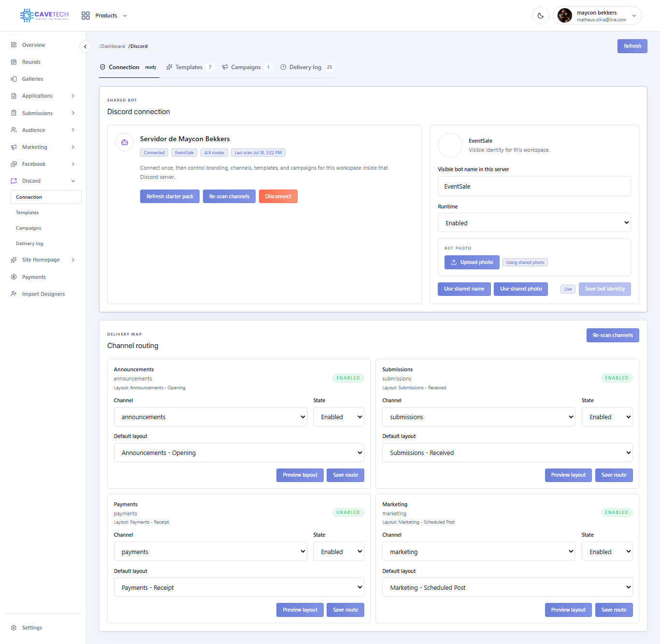
Task: Expand Site Homepage submenu chevron
Action: pyautogui.click(x=73, y=260)
